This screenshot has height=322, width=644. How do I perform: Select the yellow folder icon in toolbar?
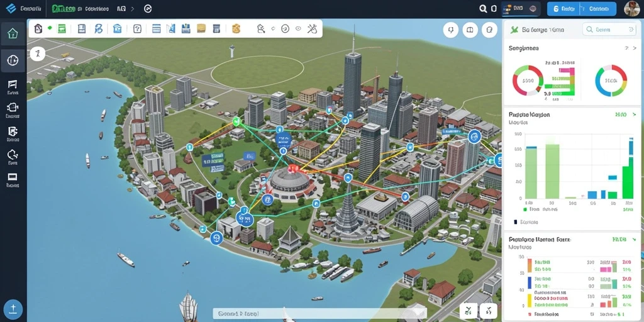(201, 28)
